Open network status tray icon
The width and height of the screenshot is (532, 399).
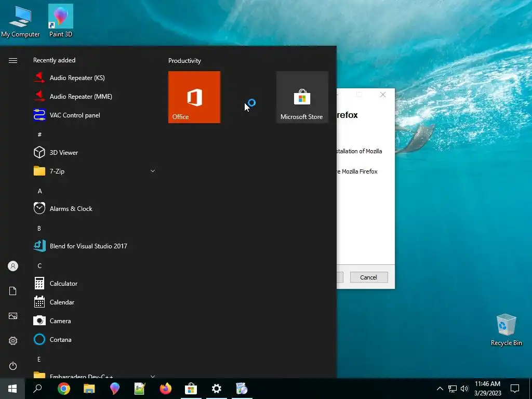pyautogui.click(x=453, y=389)
